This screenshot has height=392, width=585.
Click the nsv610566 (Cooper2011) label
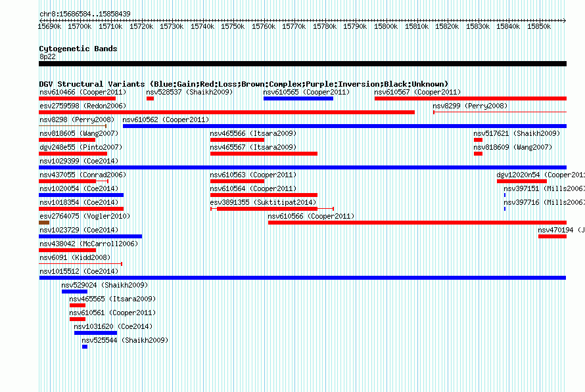pyautogui.click(x=311, y=216)
